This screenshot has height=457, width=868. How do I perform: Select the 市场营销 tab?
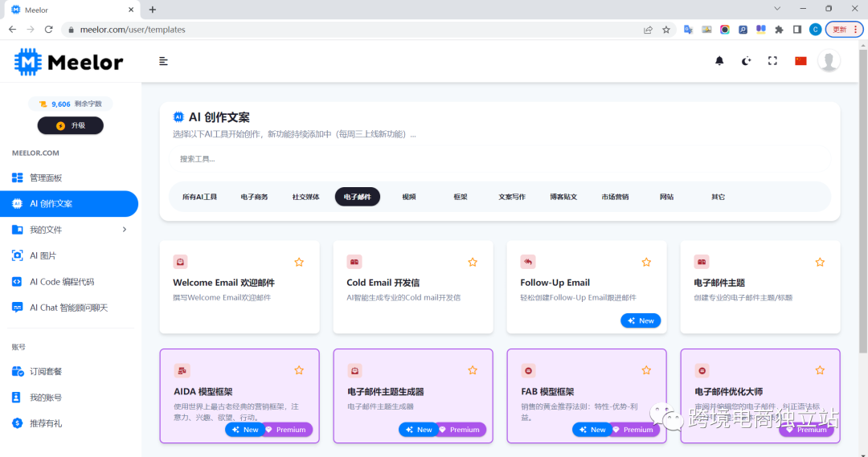point(615,197)
